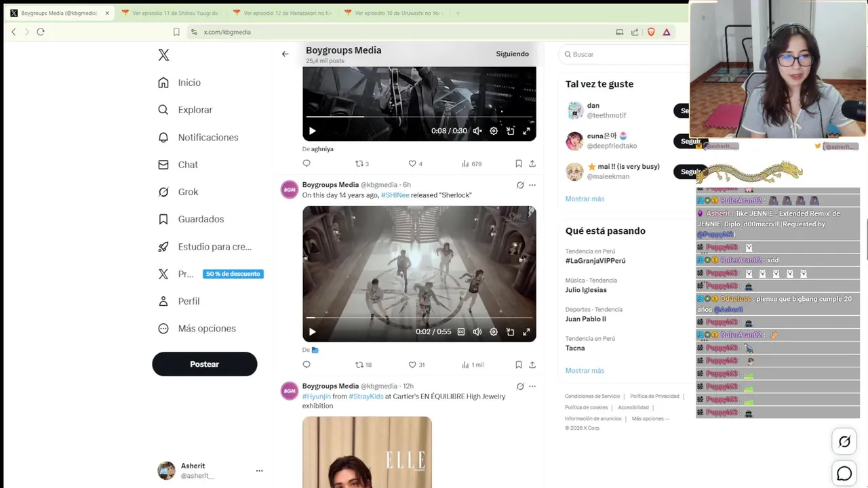Reload the browser page
This screenshot has width=868, height=488.
pyautogui.click(x=41, y=32)
